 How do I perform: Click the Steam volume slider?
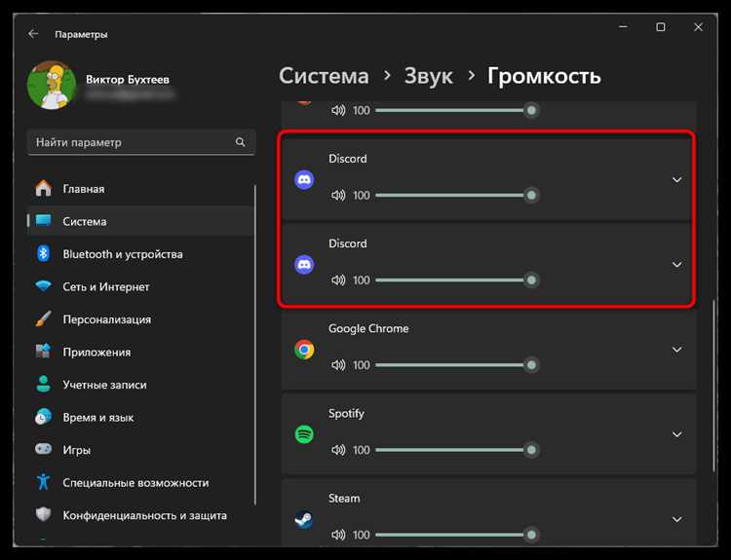(457, 535)
